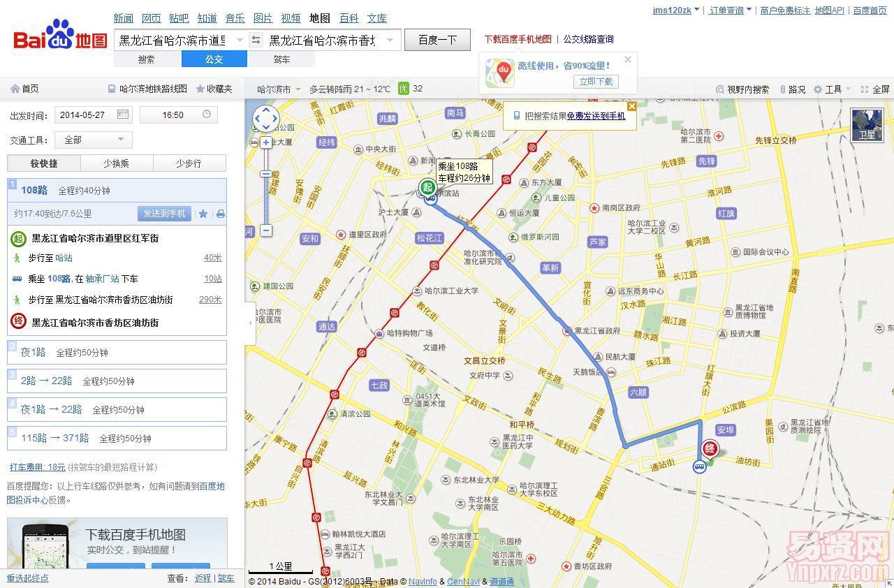Open 哈尔滨地铁线路图 subway map
894x588 pixels.
point(147,89)
